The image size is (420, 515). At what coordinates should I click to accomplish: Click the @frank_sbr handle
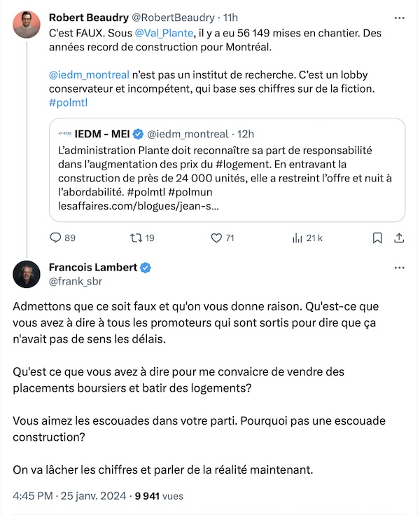(76, 282)
